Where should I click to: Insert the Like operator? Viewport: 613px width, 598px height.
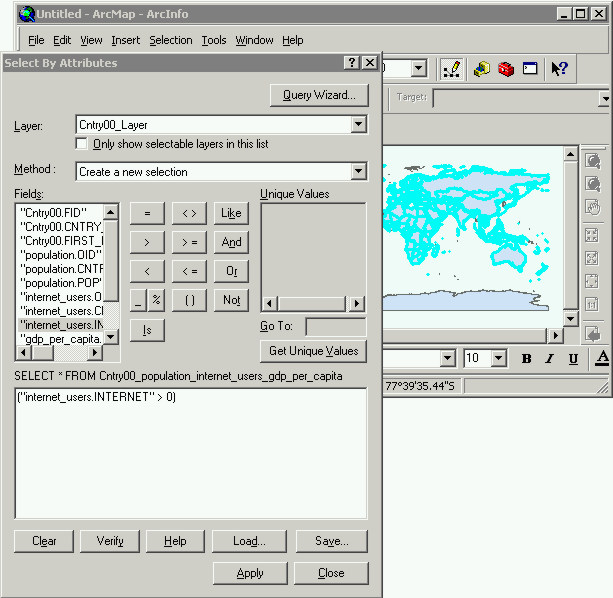tap(231, 213)
